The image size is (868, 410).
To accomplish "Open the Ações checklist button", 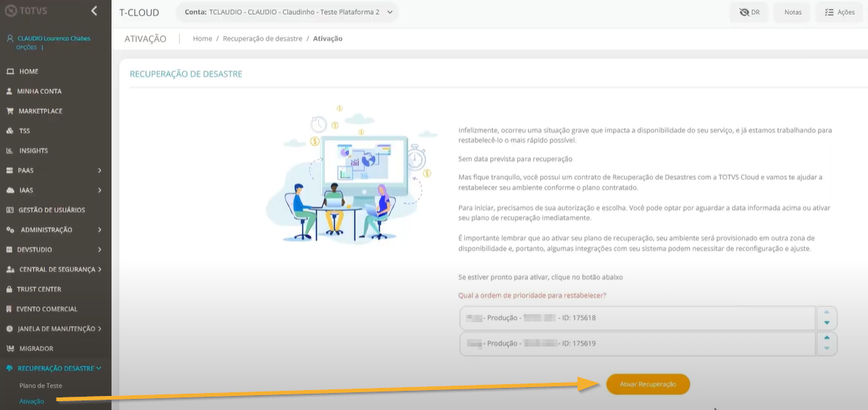I will coord(839,13).
